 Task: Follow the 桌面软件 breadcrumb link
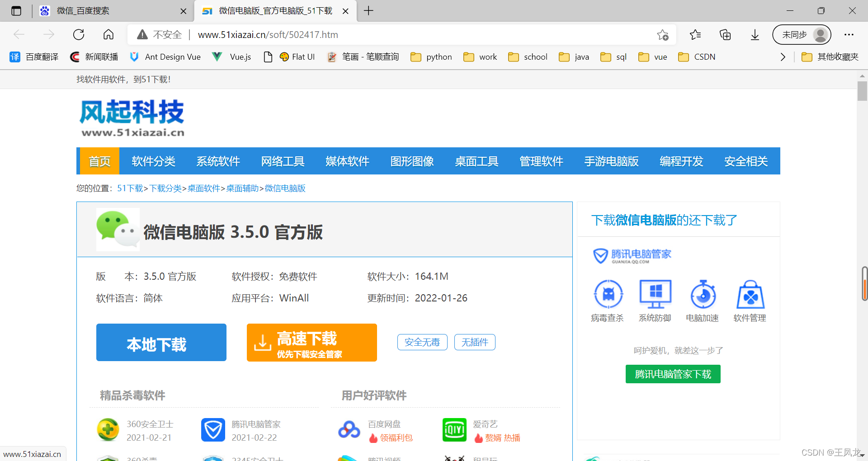click(204, 188)
